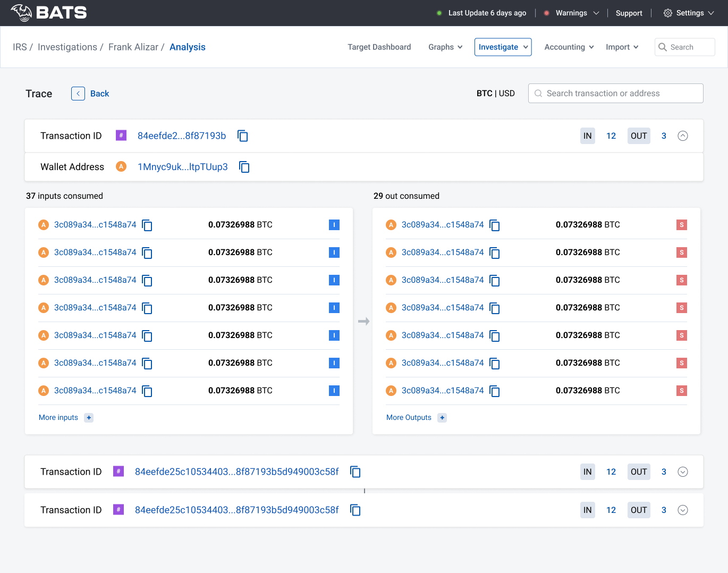
Task: Copy the first input address in list
Action: pos(147,225)
